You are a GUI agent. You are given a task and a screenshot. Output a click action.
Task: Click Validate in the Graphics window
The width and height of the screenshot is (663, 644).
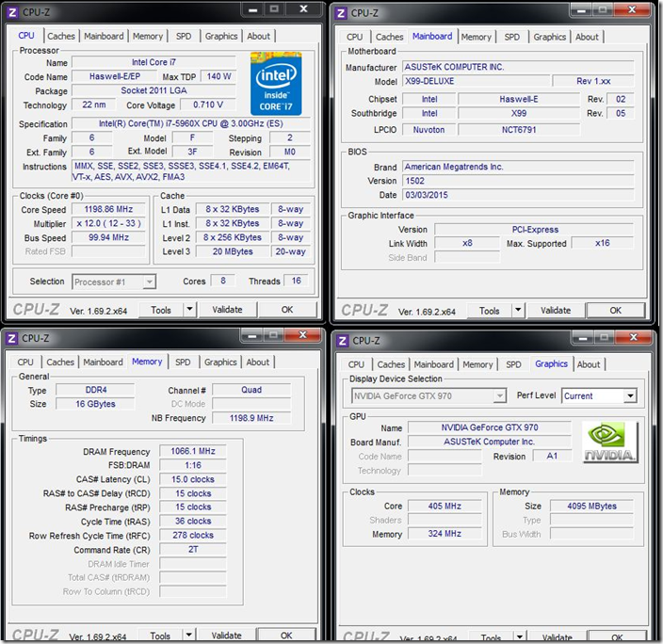[558, 636]
